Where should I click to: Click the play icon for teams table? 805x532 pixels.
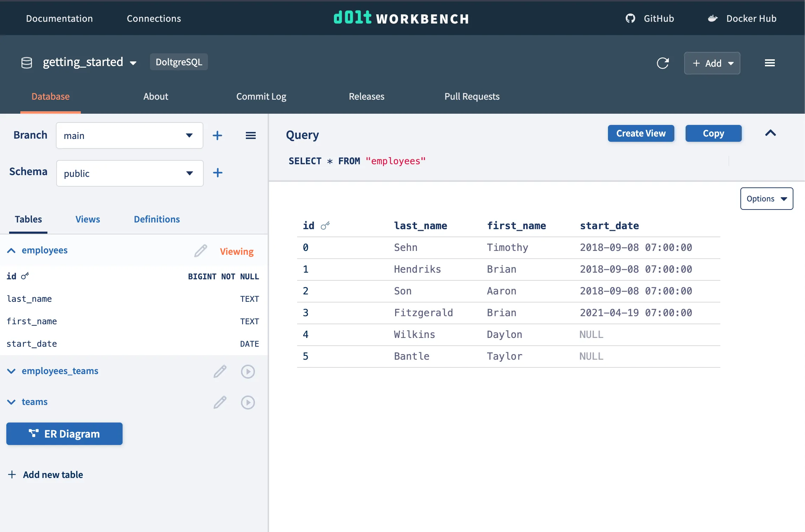pyautogui.click(x=248, y=402)
